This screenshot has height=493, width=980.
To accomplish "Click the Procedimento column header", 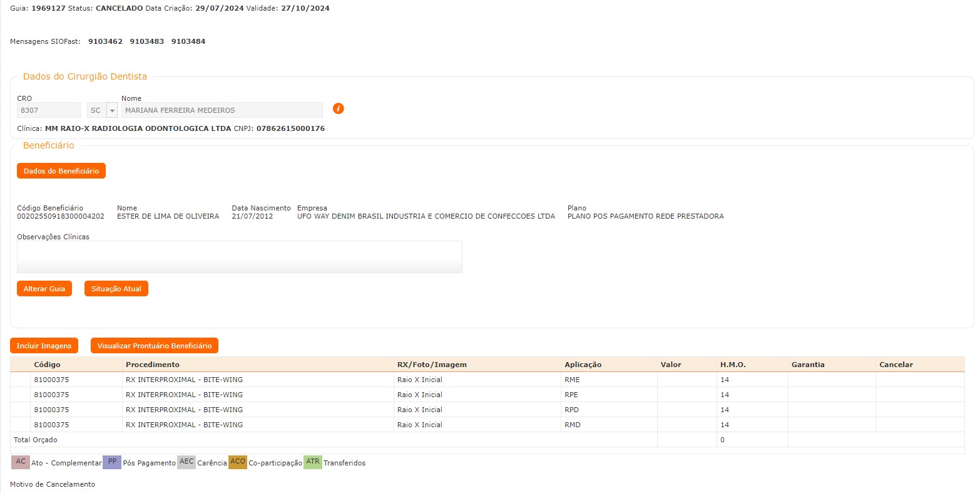I will pos(153,365).
